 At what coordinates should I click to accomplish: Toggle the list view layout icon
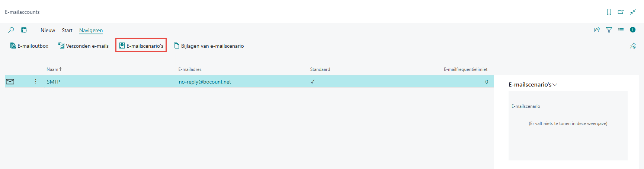point(621,30)
